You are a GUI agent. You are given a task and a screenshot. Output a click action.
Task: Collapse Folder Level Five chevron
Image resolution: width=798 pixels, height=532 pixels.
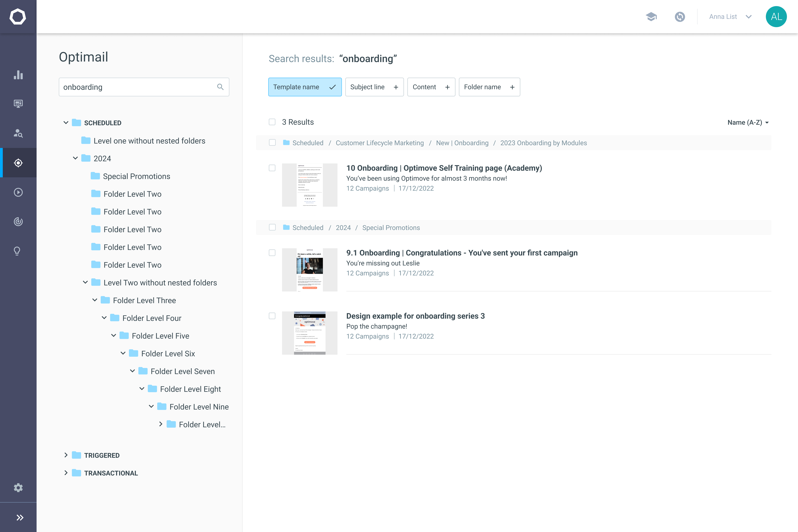tap(114, 336)
